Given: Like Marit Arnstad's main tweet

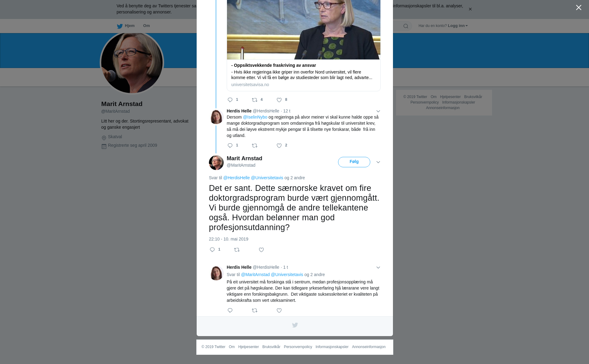Looking at the screenshot, I should click(x=261, y=250).
